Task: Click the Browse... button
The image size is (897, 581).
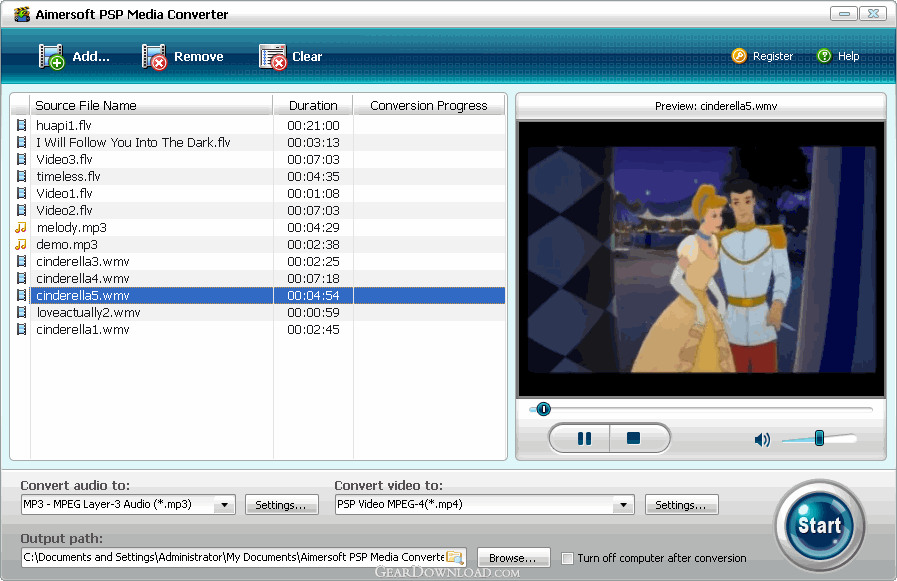Action: click(513, 558)
